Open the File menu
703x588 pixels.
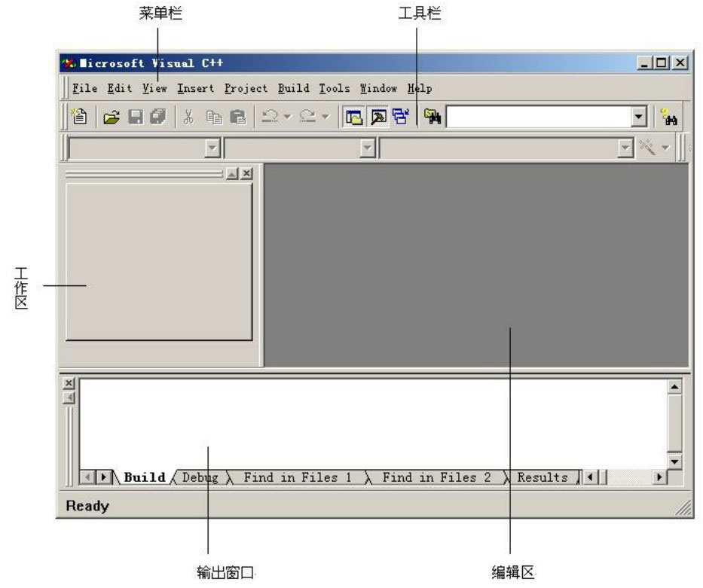pyautogui.click(x=84, y=89)
